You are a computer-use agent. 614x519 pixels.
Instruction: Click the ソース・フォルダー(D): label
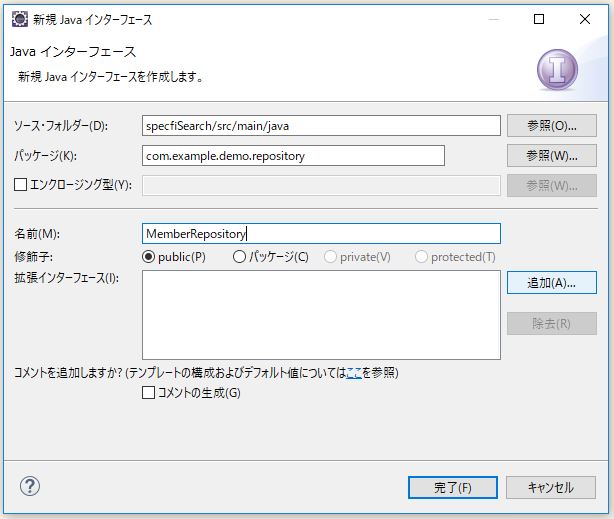click(x=61, y=126)
